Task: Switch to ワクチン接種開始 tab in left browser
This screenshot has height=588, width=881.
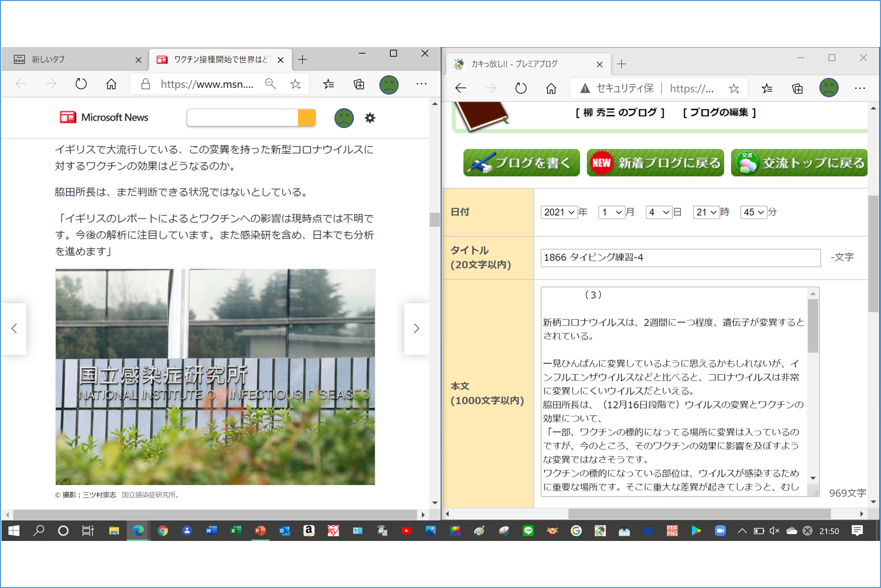Action: coord(219,60)
